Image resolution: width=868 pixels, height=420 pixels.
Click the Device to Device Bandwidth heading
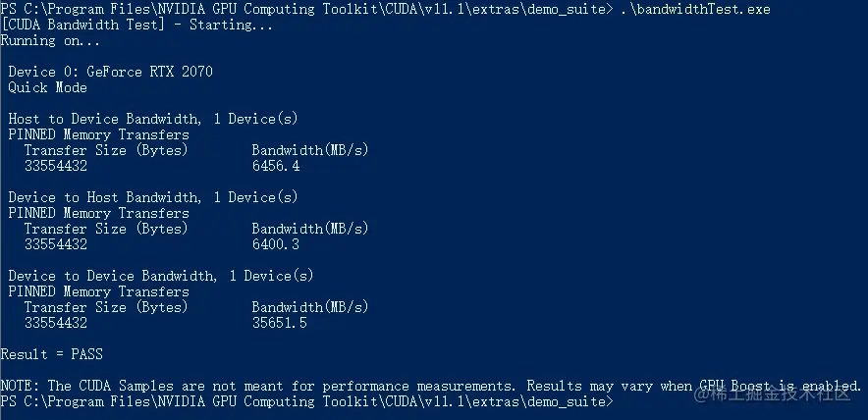pyautogui.click(x=160, y=276)
